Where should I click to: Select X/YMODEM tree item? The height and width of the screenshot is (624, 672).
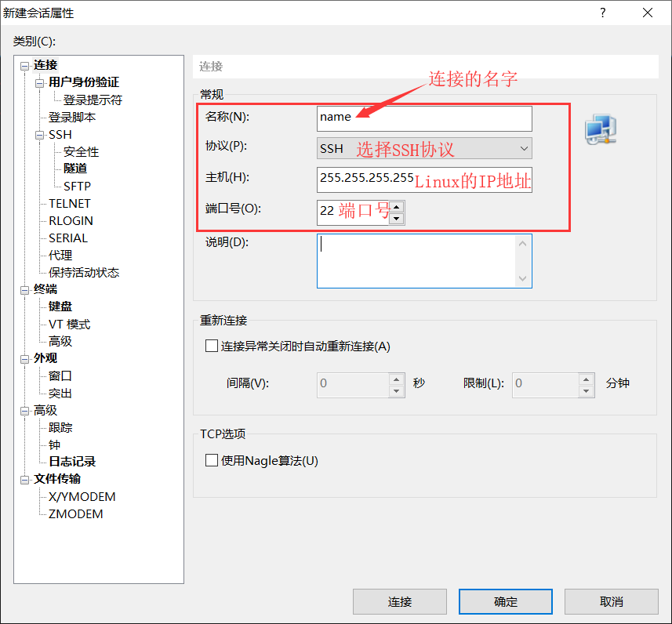coord(82,497)
